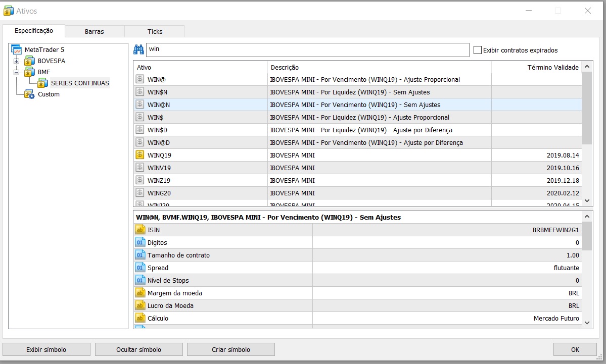Image resolution: width=606 pixels, height=364 pixels.
Task: Click the symbol search input field
Action: point(307,50)
